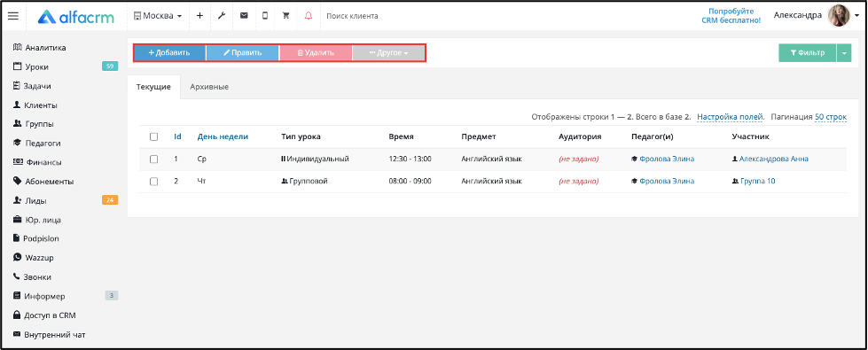Open the wrench settings icon

coord(222,16)
